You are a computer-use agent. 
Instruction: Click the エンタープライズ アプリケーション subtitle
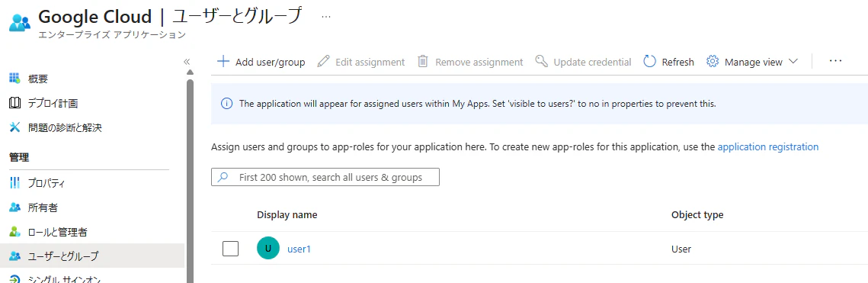pyautogui.click(x=112, y=35)
